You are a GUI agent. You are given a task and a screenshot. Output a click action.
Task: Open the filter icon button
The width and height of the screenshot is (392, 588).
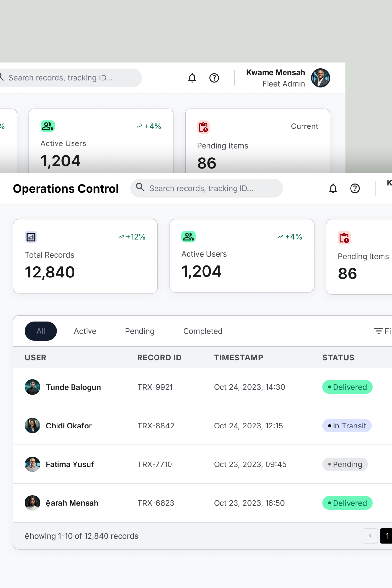[x=378, y=331]
